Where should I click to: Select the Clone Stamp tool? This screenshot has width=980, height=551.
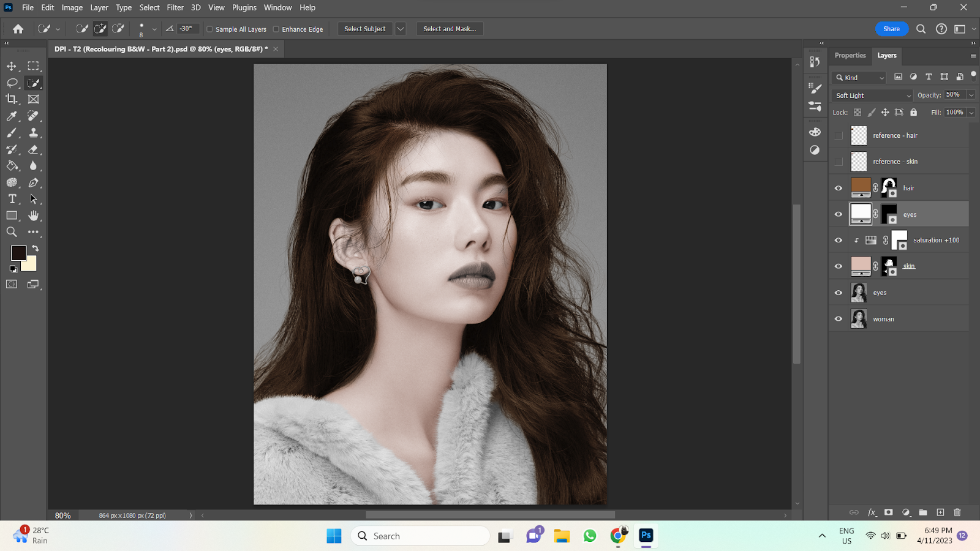point(34,132)
